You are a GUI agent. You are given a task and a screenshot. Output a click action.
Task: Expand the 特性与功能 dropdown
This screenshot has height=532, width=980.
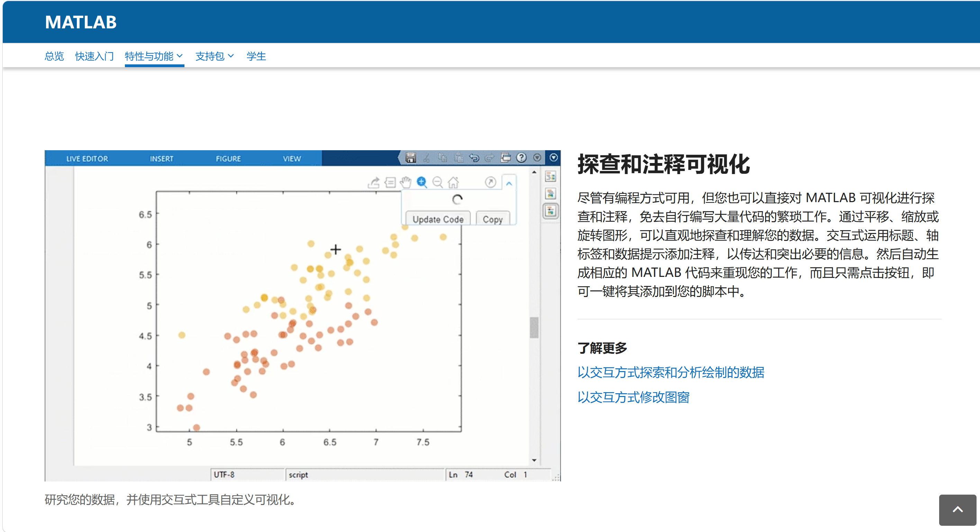154,56
